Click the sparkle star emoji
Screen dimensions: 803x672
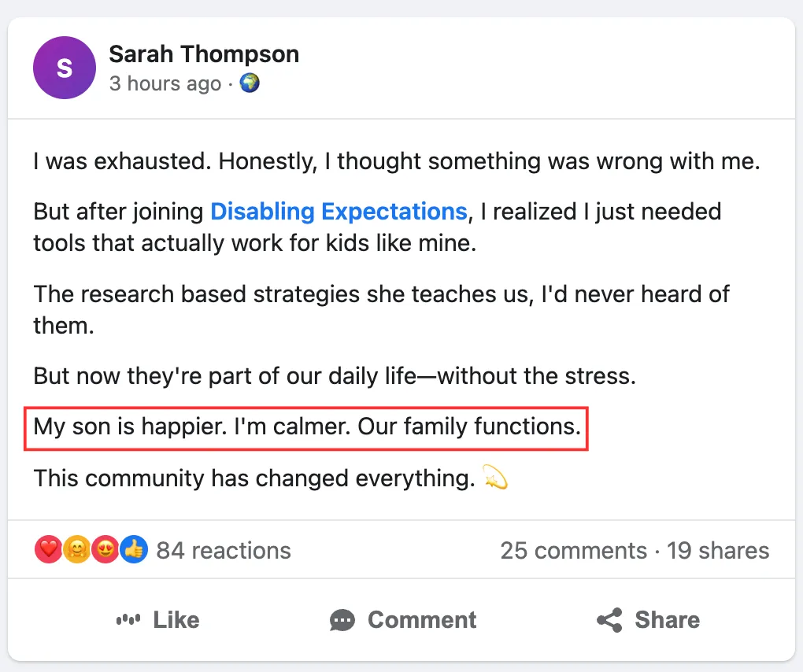(x=494, y=478)
